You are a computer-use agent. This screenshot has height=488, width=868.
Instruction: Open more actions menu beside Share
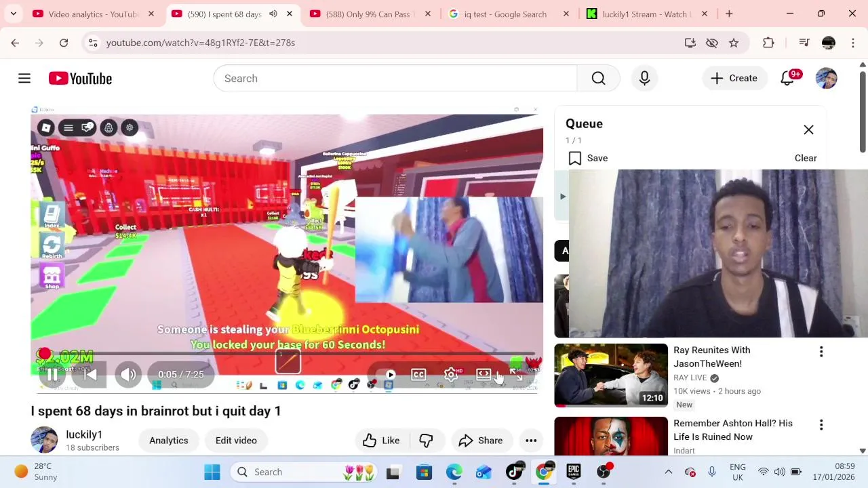[x=531, y=441]
